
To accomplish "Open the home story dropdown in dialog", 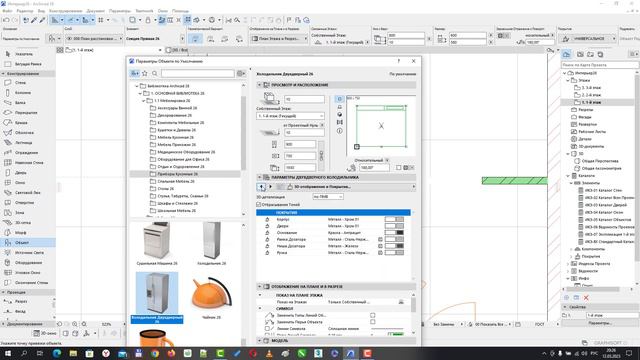I will click(290, 116).
